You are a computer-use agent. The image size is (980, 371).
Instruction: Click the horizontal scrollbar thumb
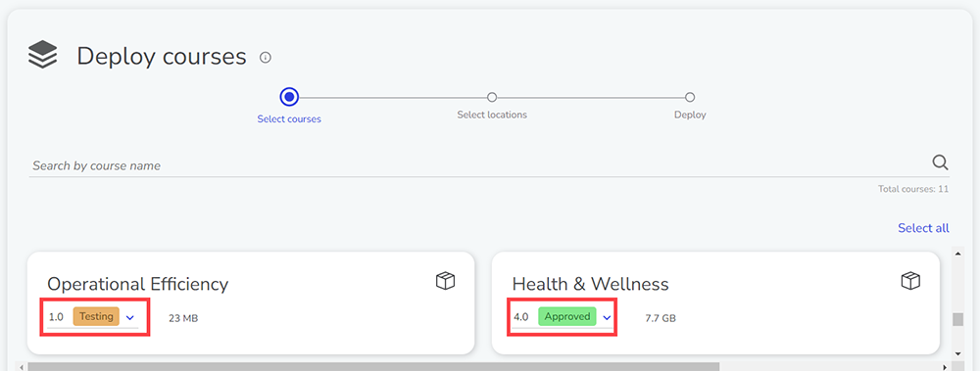373,367
